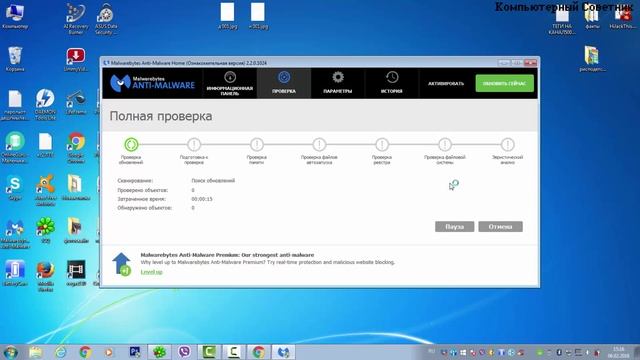Cancel the scan with Отмена

500,227
